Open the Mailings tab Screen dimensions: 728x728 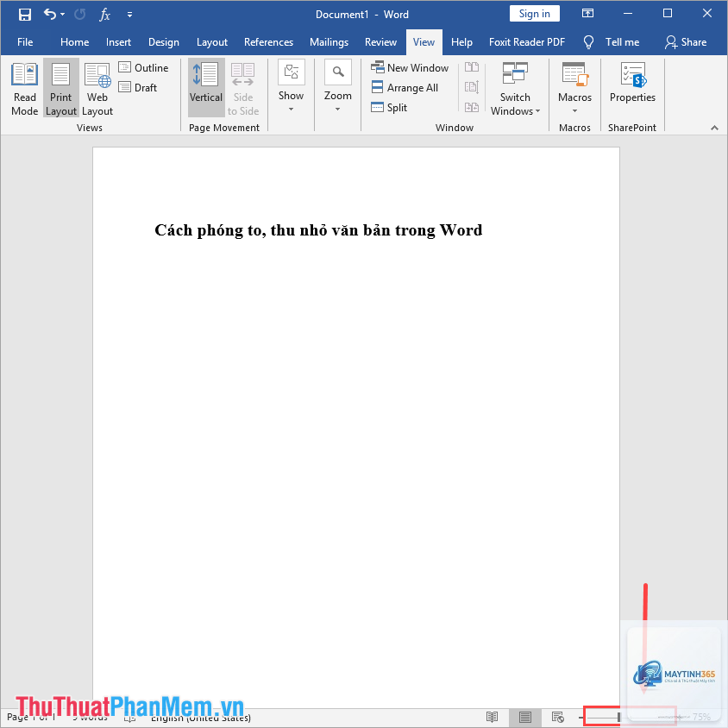[329, 42]
